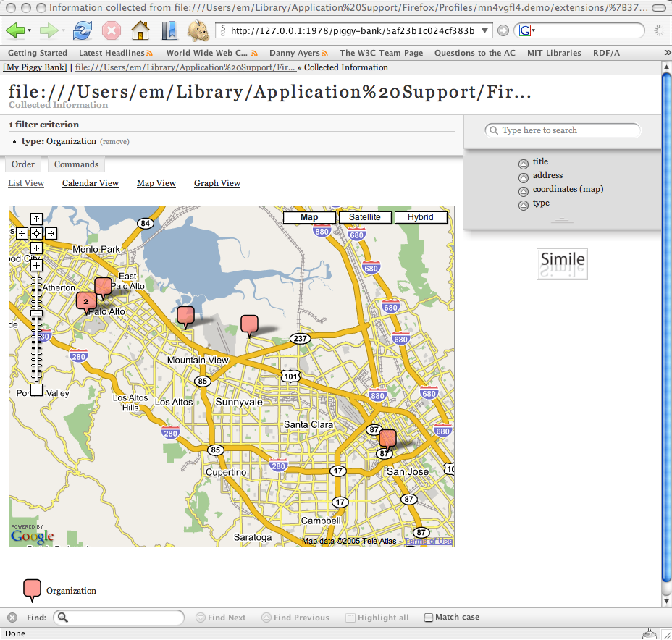Click the map zoom-in plus button
672x640 pixels.
coord(36,266)
